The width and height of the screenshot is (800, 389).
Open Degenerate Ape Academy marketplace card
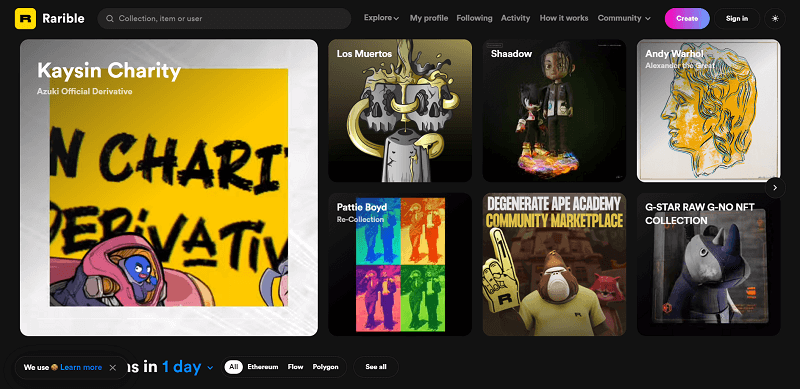554,264
